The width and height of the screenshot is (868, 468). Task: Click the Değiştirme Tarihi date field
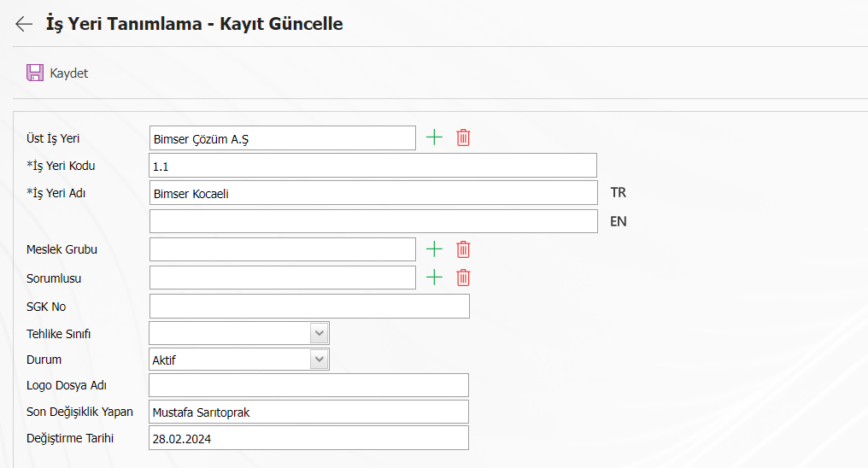pos(308,437)
